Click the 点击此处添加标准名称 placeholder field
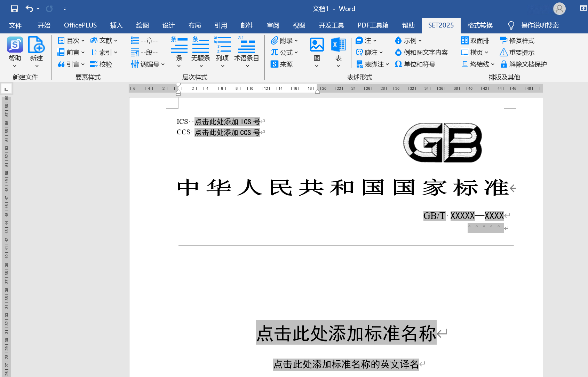Screen dimensions: 588x377 click(346, 333)
